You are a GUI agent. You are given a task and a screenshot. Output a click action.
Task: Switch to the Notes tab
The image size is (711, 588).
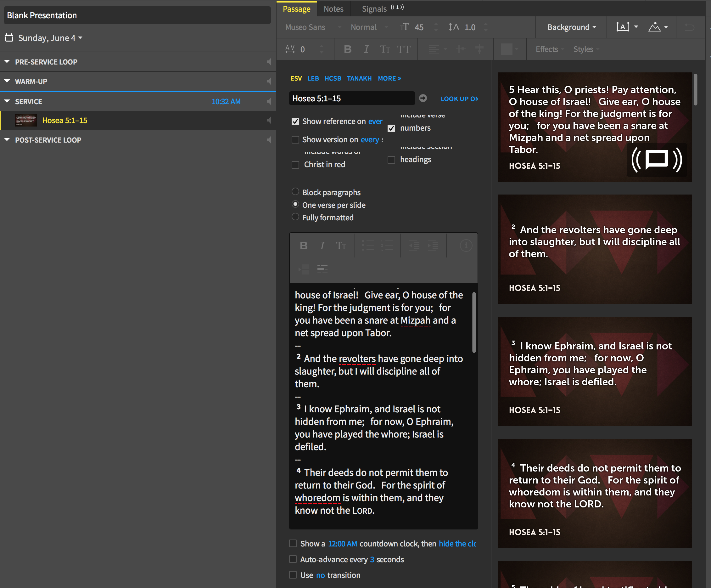pyautogui.click(x=333, y=9)
